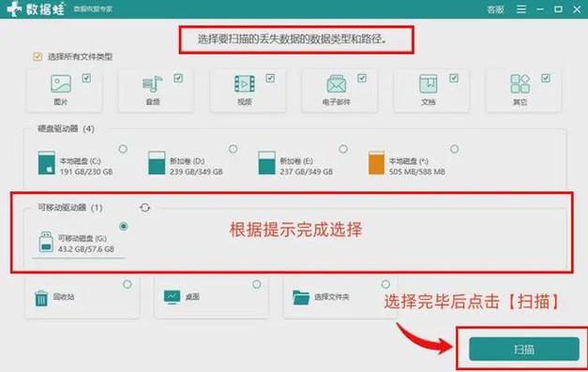Click the 音频 audio type icon

click(x=152, y=84)
